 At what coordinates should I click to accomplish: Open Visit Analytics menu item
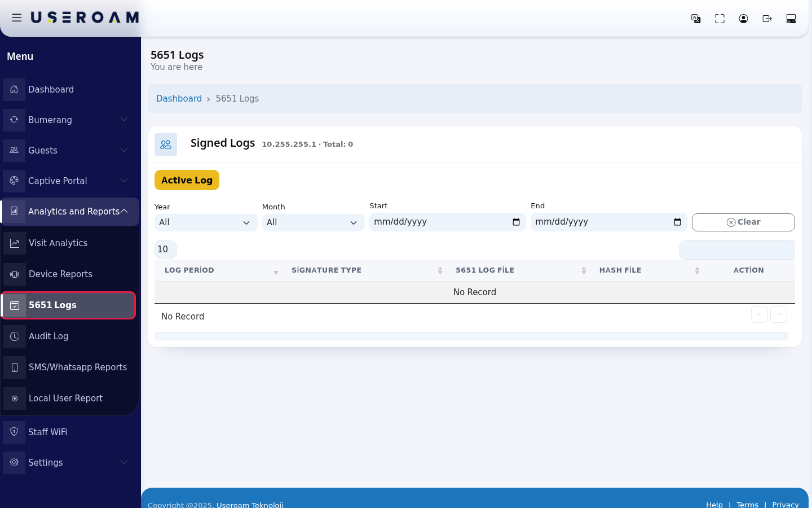[x=69, y=243]
